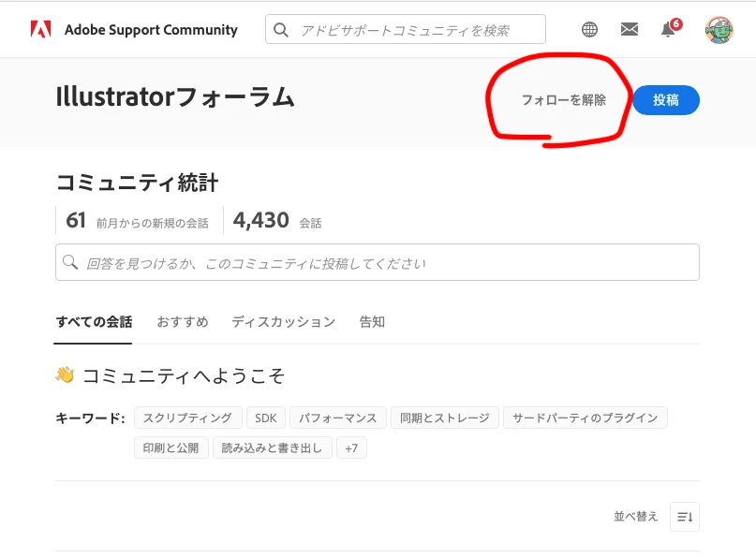Select the 読み込みと書き出し keyword tag
The height and width of the screenshot is (558, 756).
(273, 448)
